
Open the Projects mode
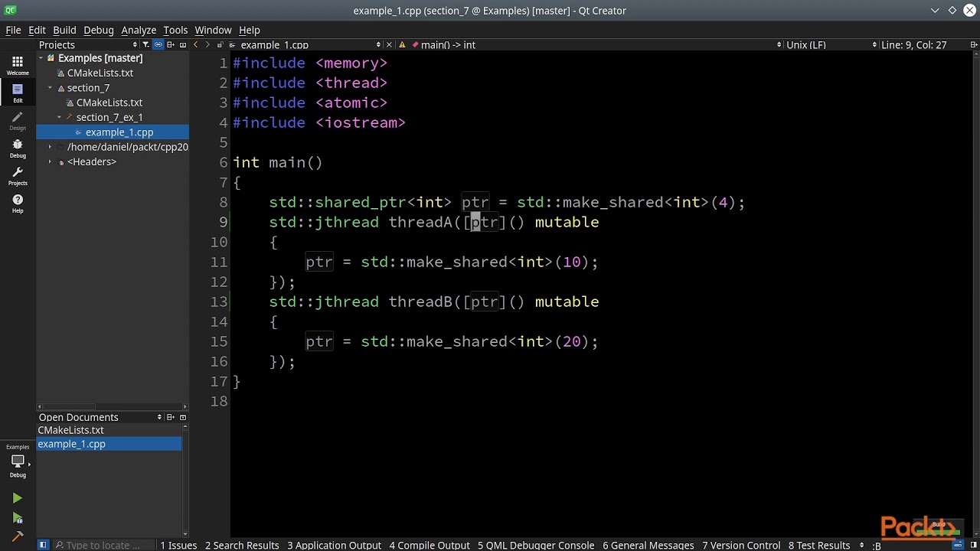click(18, 175)
